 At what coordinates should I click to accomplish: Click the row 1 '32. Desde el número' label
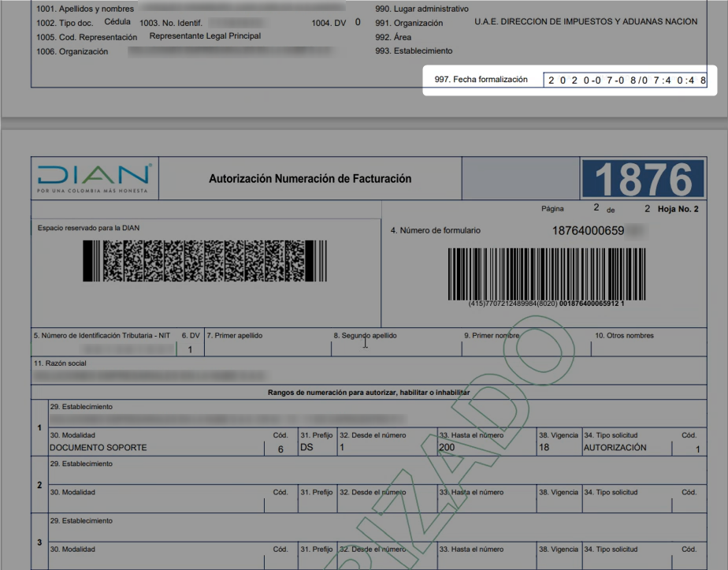tap(373, 435)
